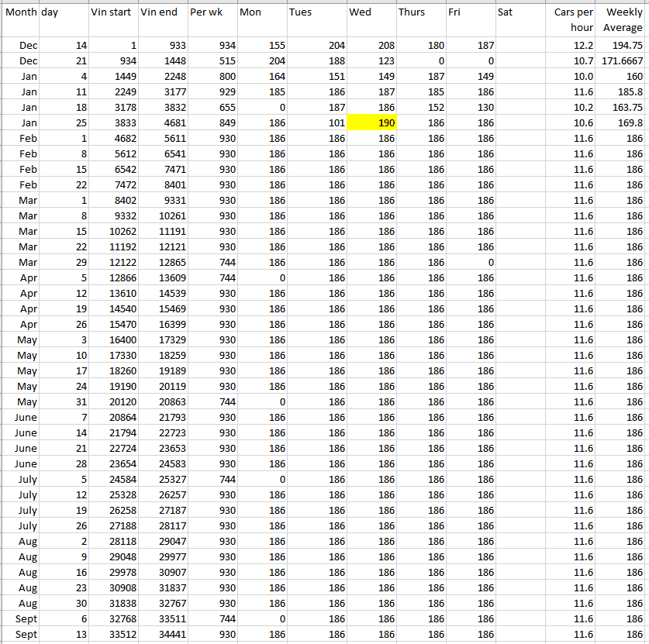Select the "Per wk" header cell
The image size is (649, 644).
[x=212, y=13]
